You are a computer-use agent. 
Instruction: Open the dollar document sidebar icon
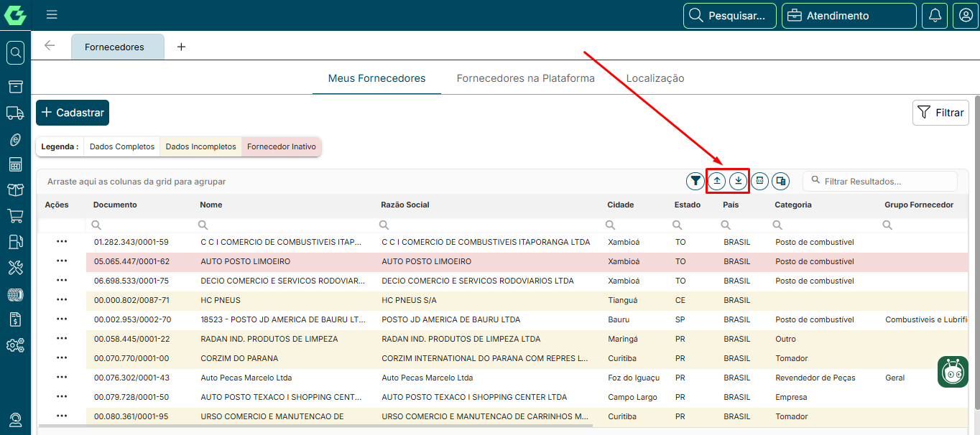15,319
